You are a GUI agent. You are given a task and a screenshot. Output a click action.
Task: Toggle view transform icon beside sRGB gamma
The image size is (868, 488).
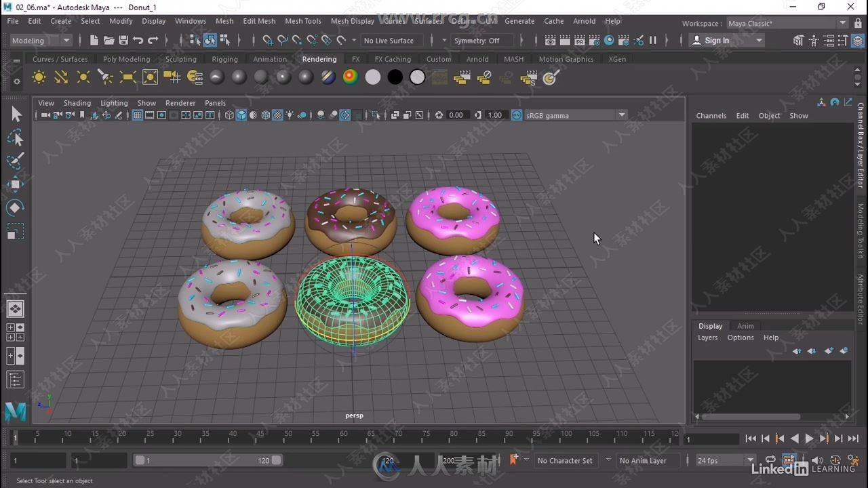[x=517, y=115]
